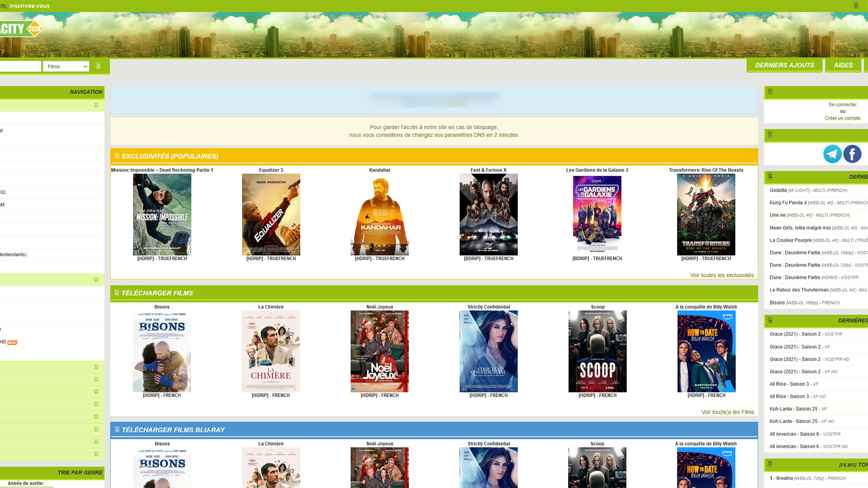The height and width of the screenshot is (488, 868).
Task: Click Voir toutes les exclusivités link
Action: (x=722, y=275)
